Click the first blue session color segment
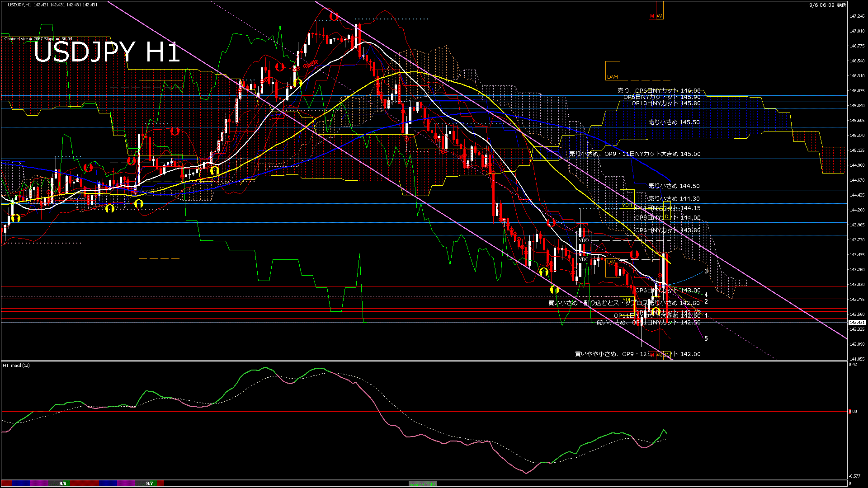The image size is (868, 488). [x=21, y=483]
